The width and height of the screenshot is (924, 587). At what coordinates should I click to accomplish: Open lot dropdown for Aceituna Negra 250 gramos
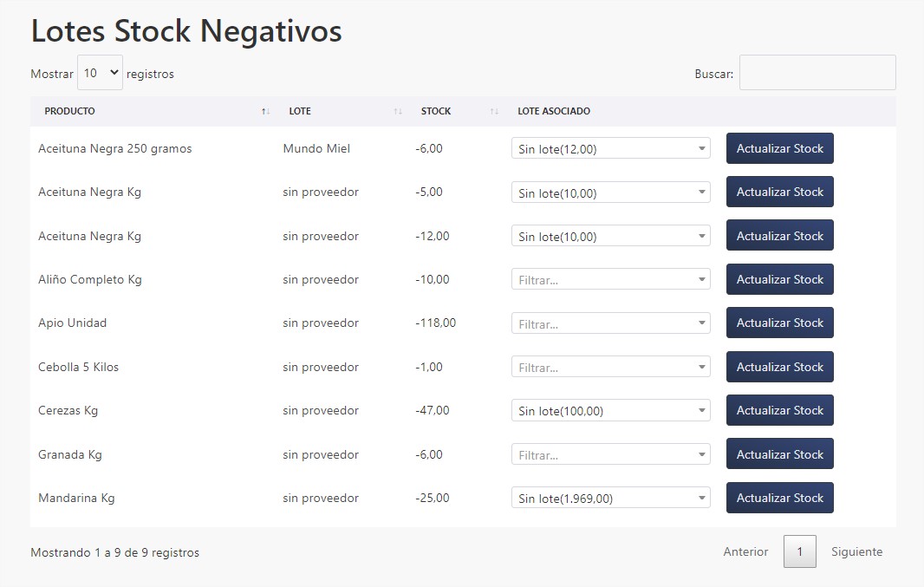click(x=610, y=148)
